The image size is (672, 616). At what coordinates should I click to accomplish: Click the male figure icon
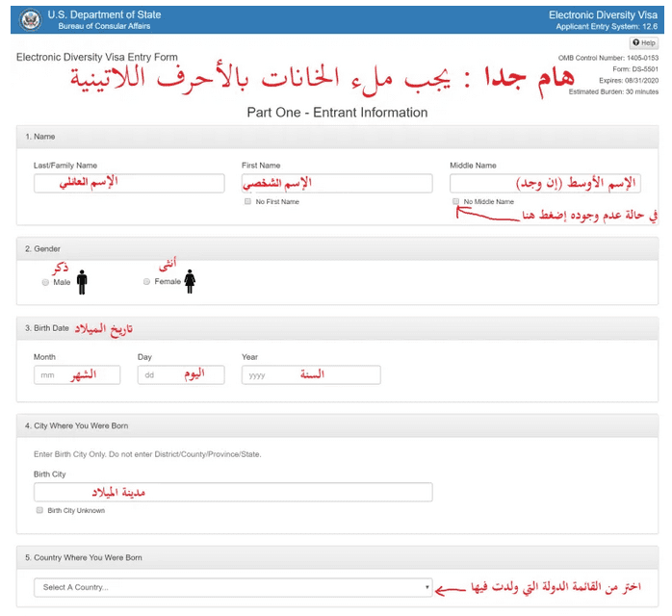pyautogui.click(x=82, y=281)
